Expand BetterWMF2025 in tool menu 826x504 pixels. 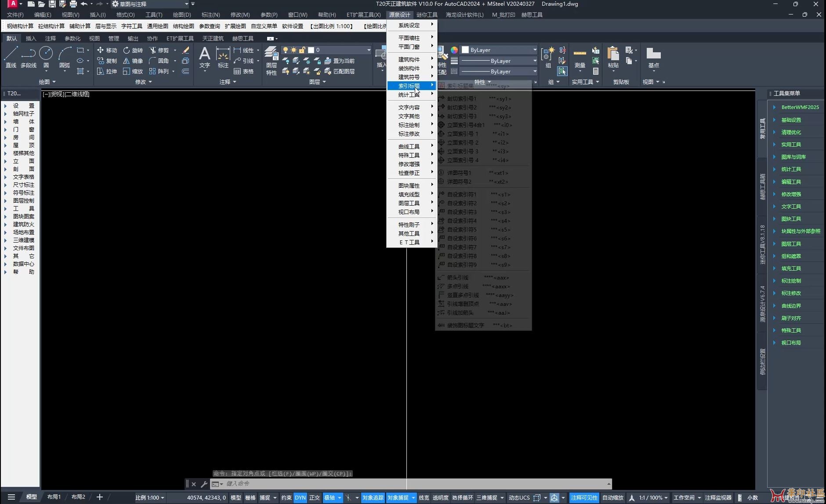pyautogui.click(x=800, y=107)
